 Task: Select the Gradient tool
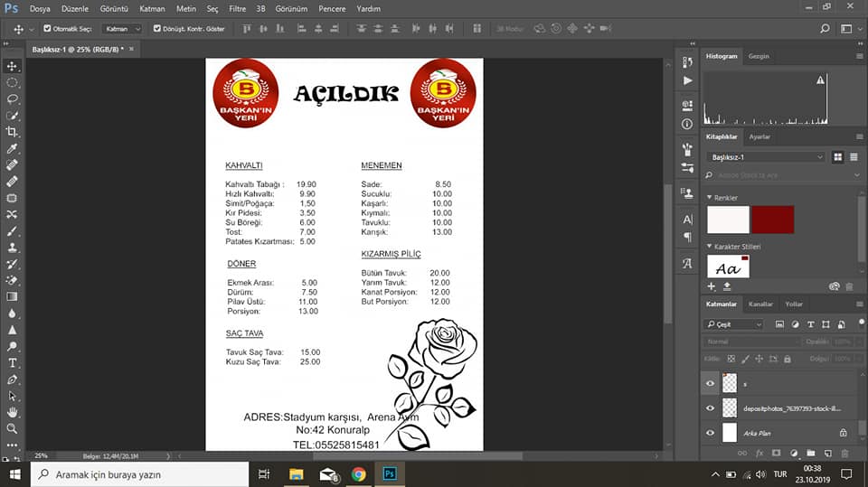coord(12,296)
